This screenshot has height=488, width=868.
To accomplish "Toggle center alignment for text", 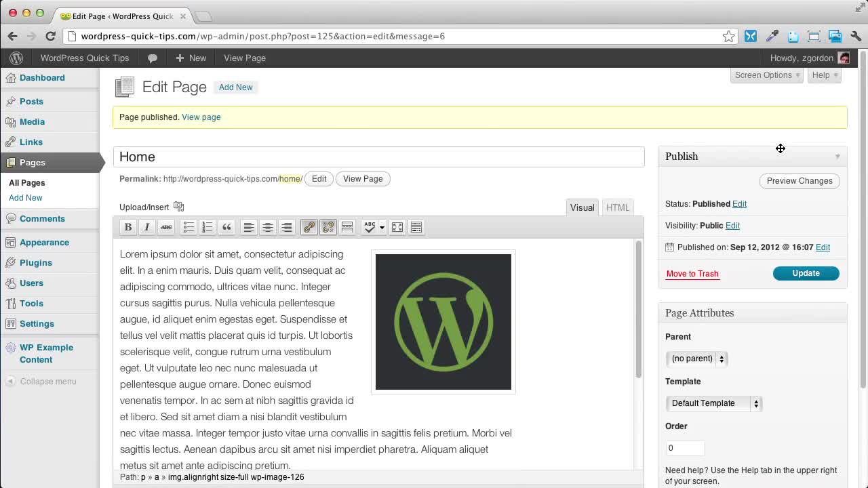I will [x=268, y=228].
